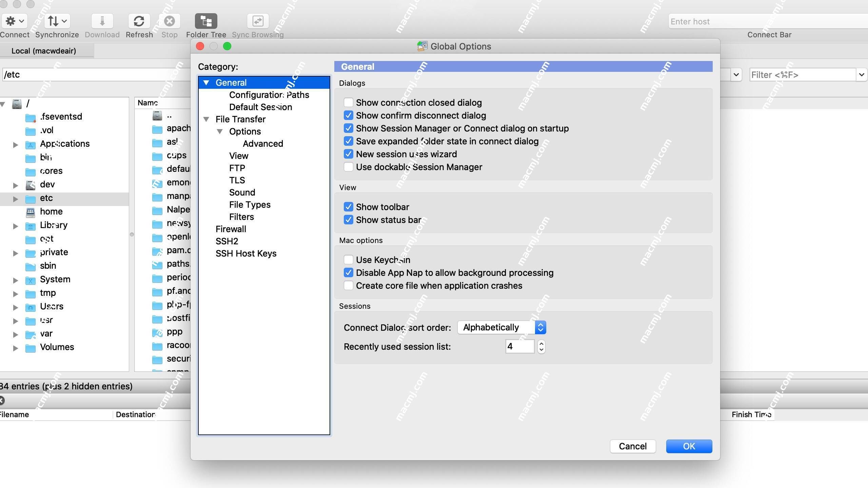This screenshot has height=488, width=868.
Task: Click the parent directory drive icon in file list
Action: (x=157, y=116)
